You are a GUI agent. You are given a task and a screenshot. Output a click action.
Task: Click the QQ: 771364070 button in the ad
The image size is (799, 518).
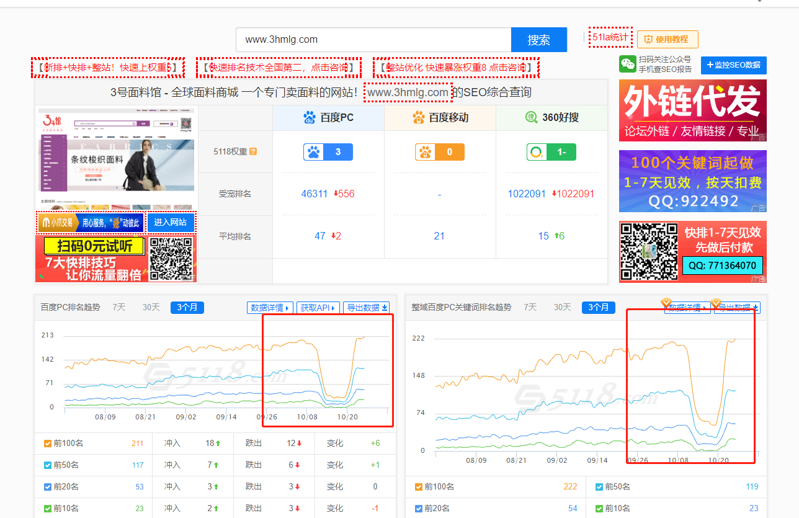722,265
